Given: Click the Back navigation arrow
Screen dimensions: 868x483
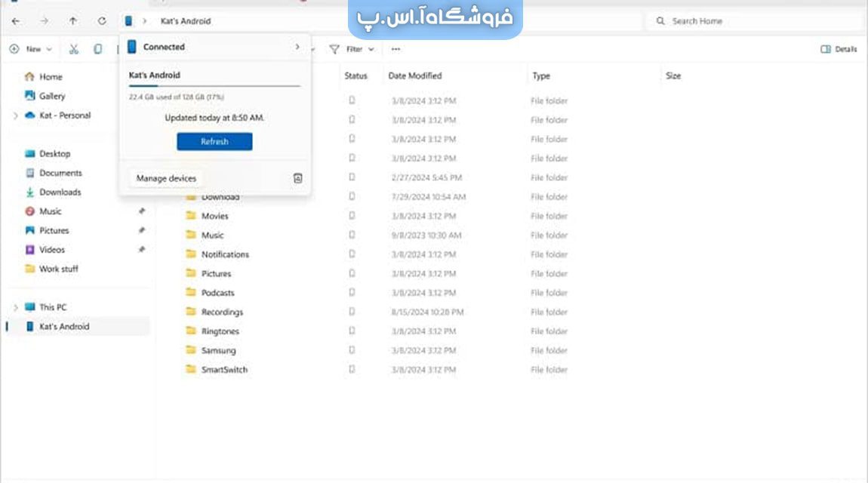Looking at the screenshot, I should [x=15, y=20].
